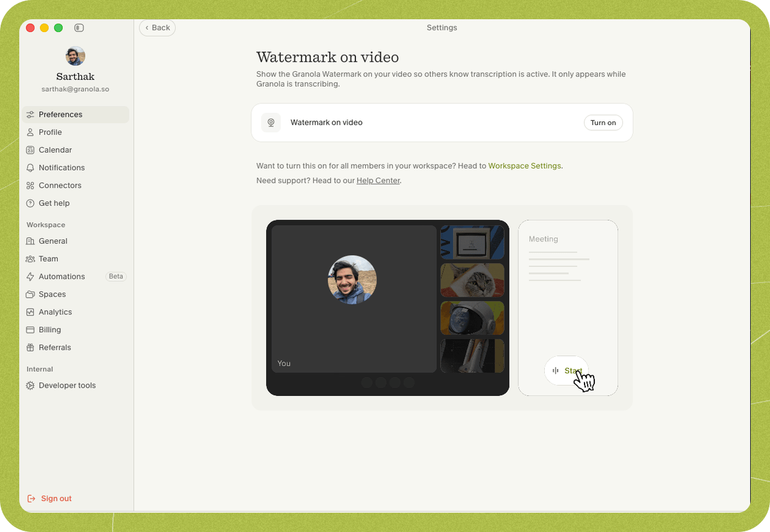Open General workspace settings
This screenshot has height=532, width=770.
coord(76,241)
